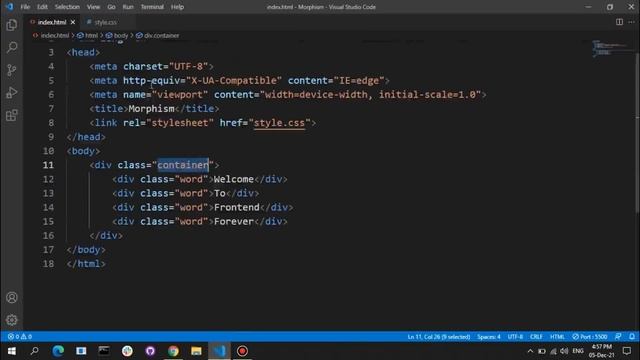Click the closing html tag on line 18
The image size is (640, 360).
[x=86, y=264]
